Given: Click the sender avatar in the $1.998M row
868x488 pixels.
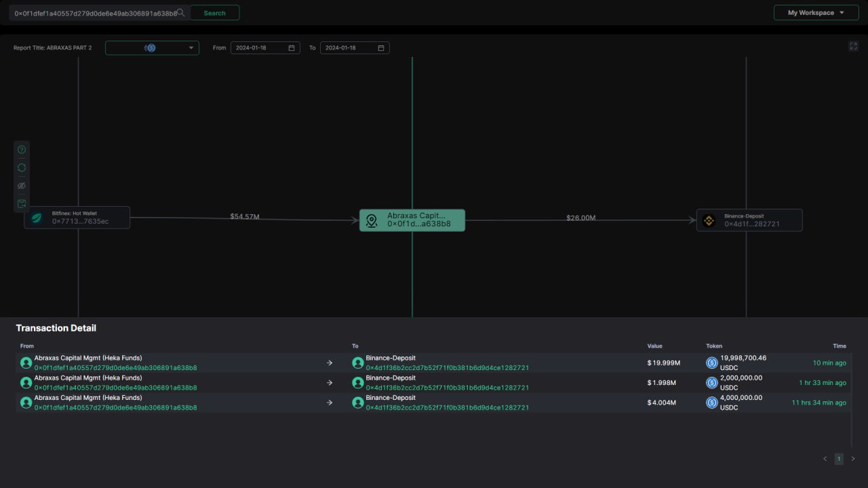Looking at the screenshot, I should [x=26, y=383].
